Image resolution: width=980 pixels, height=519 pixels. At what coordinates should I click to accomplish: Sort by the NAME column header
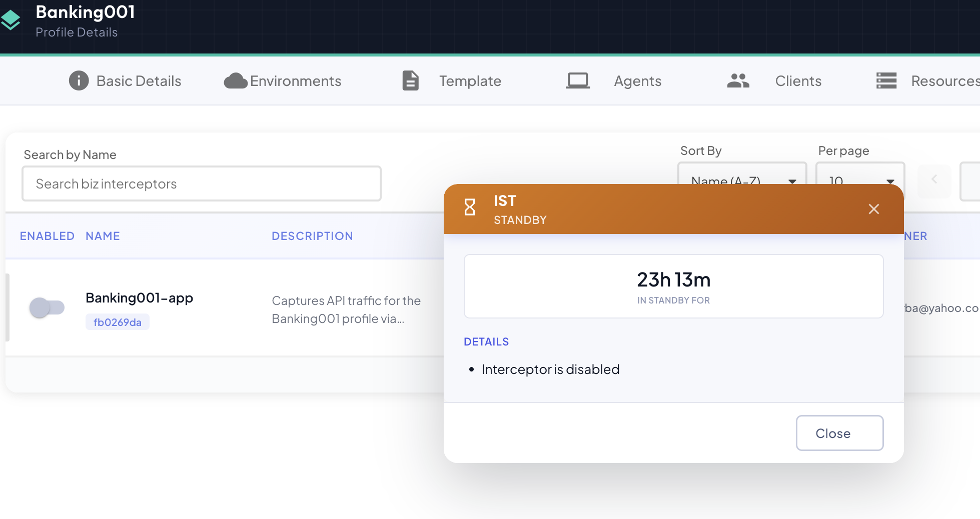coord(103,236)
